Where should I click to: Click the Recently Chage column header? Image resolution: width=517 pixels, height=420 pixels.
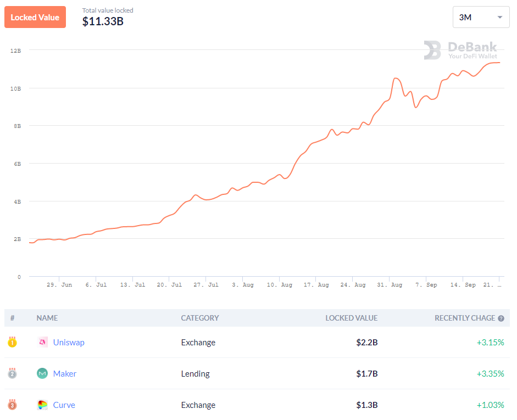pos(465,318)
